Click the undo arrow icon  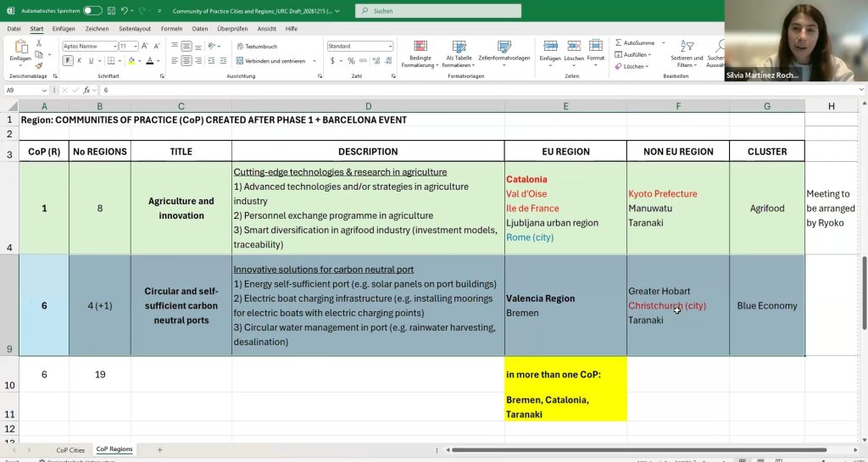[125, 11]
